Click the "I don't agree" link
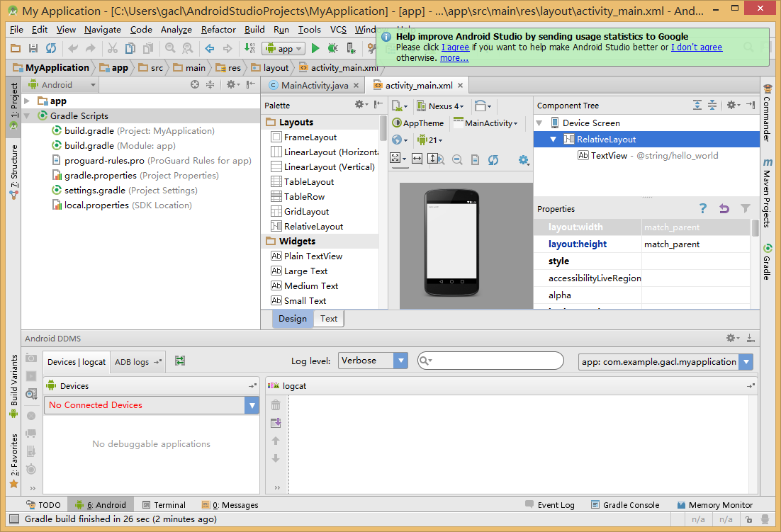 697,47
